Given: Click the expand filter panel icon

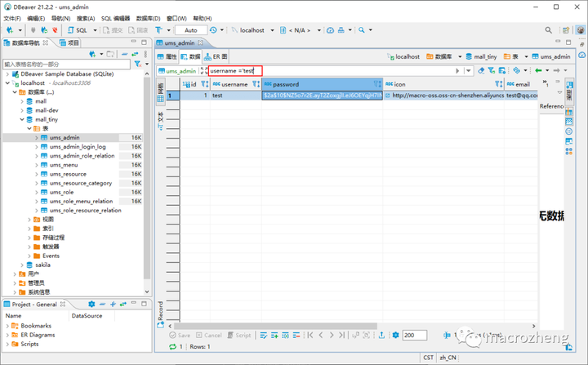Looking at the screenshot, I should (204, 70).
